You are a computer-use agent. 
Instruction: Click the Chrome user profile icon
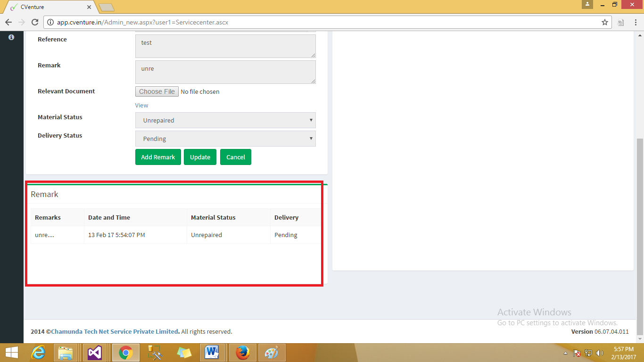pyautogui.click(x=587, y=4)
